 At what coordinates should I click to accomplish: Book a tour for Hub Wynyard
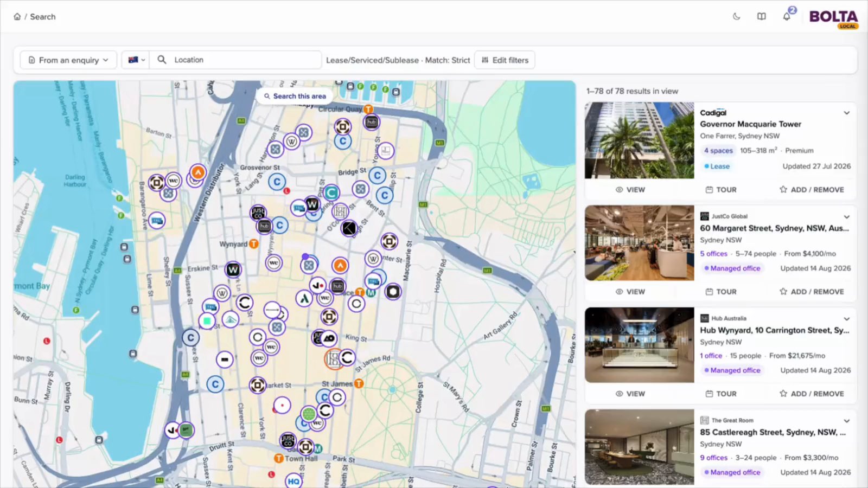pos(721,394)
